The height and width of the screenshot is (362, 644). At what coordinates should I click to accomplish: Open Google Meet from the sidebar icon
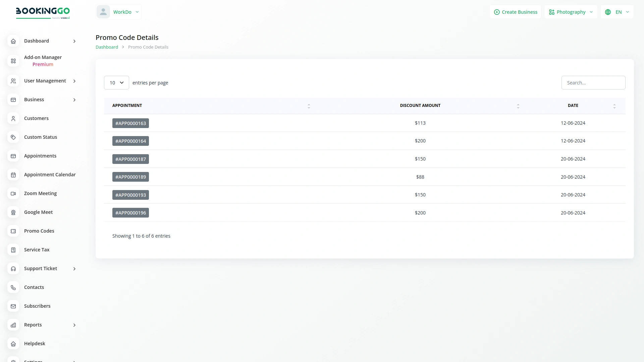(x=13, y=212)
